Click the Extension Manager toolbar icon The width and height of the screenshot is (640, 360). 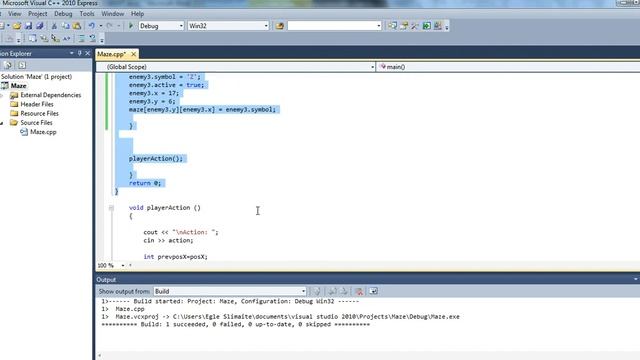438,26
